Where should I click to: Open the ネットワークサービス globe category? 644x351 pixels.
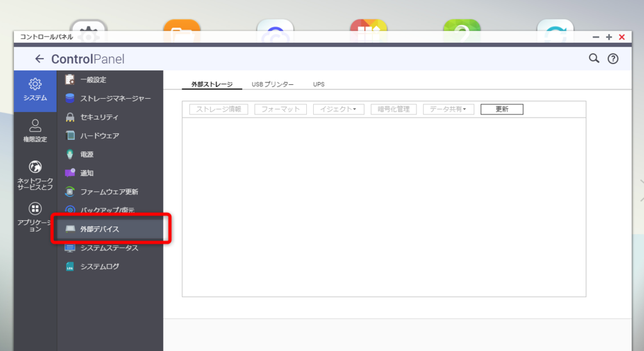point(35,175)
